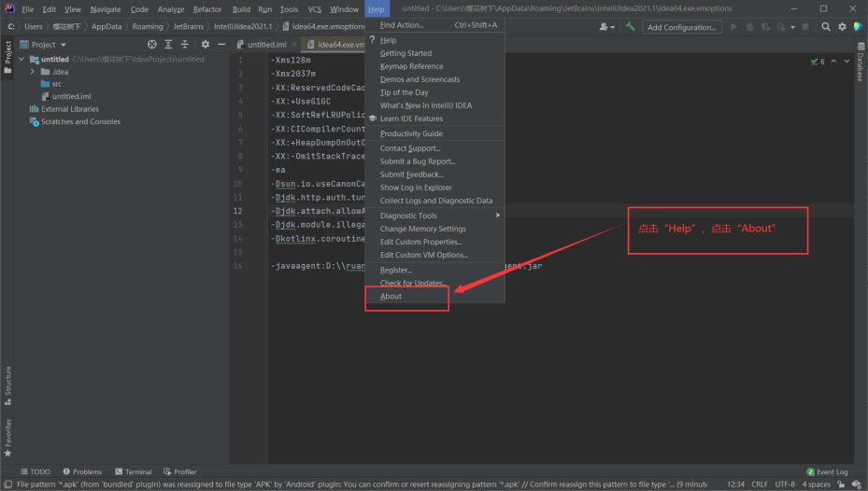The height and width of the screenshot is (491, 868).
Task: Open Project panel options gear
Action: pos(206,44)
